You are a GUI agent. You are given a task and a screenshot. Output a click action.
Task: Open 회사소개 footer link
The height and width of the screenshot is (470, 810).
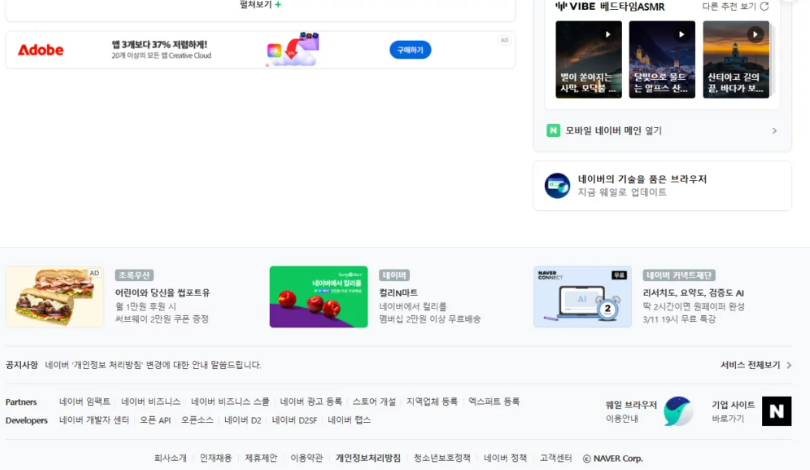[x=170, y=458]
